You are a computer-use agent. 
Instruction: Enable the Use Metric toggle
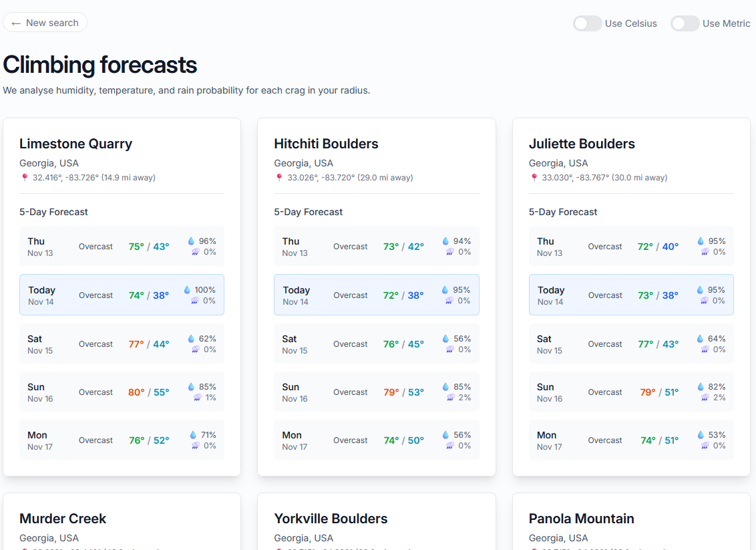click(x=685, y=23)
